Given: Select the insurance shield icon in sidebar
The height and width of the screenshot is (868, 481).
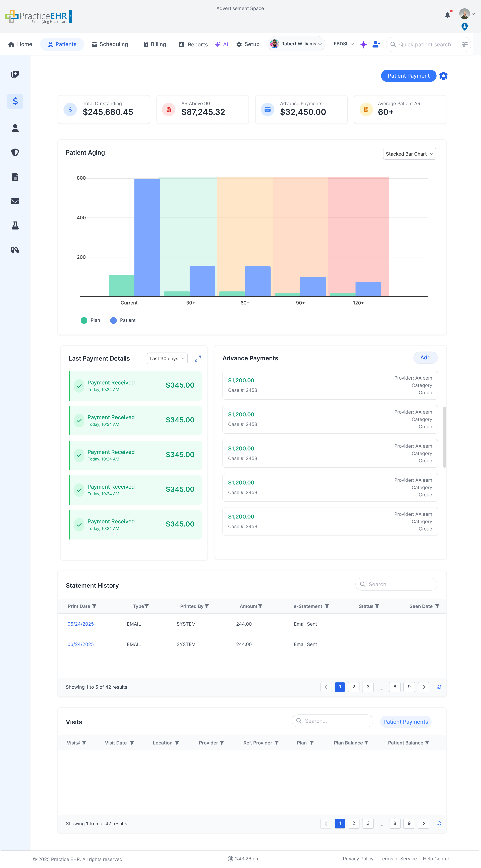Looking at the screenshot, I should pyautogui.click(x=15, y=152).
